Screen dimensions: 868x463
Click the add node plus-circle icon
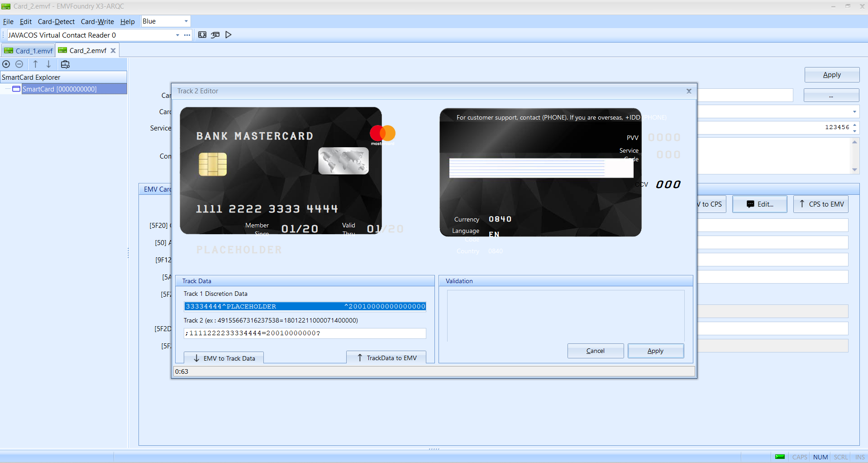6,64
